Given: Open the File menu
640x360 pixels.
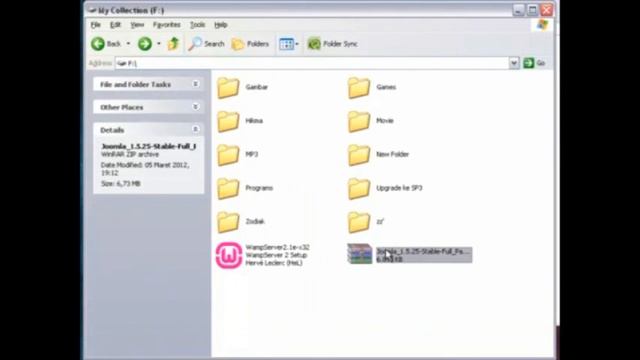Looking at the screenshot, I should click(x=96, y=25).
